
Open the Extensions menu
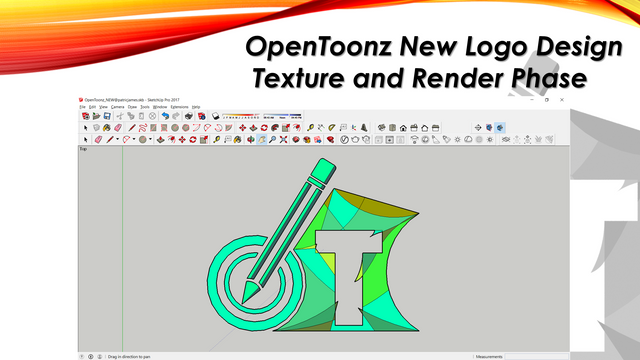coord(179,107)
